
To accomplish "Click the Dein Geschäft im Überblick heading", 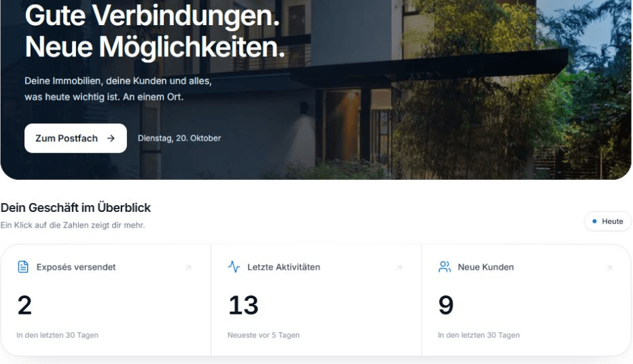I will tap(75, 207).
